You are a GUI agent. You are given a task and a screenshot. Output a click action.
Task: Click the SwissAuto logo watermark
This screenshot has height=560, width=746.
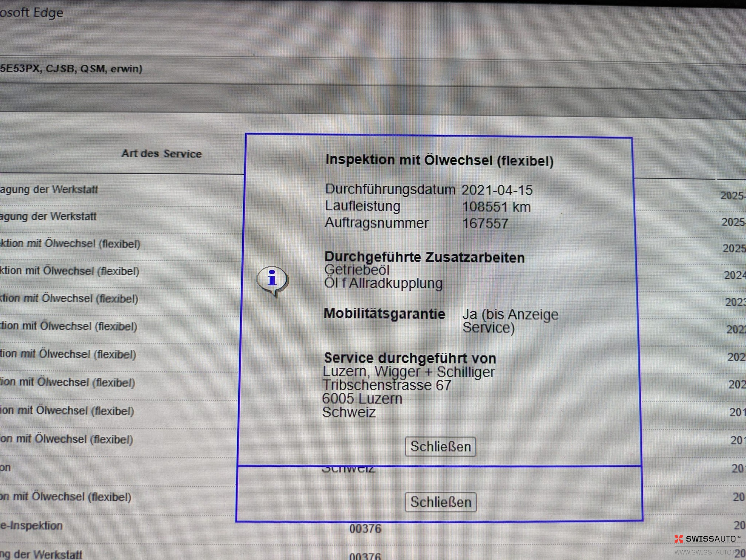tap(707, 539)
